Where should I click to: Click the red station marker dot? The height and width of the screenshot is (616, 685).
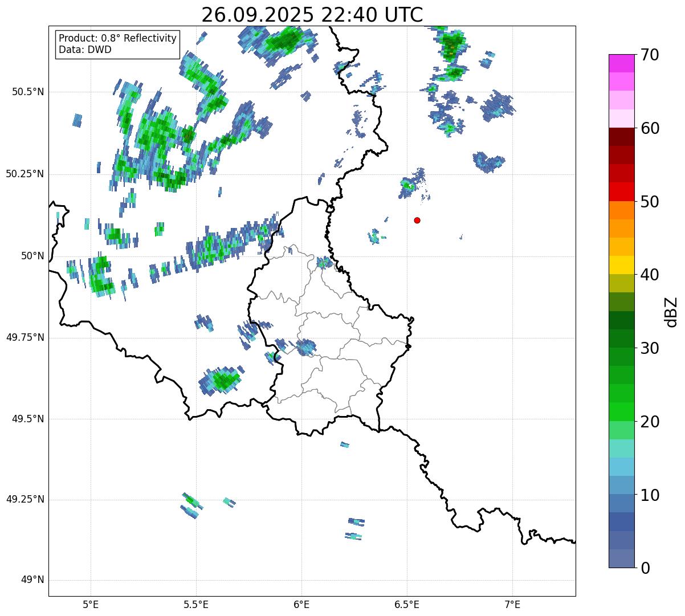click(x=417, y=220)
